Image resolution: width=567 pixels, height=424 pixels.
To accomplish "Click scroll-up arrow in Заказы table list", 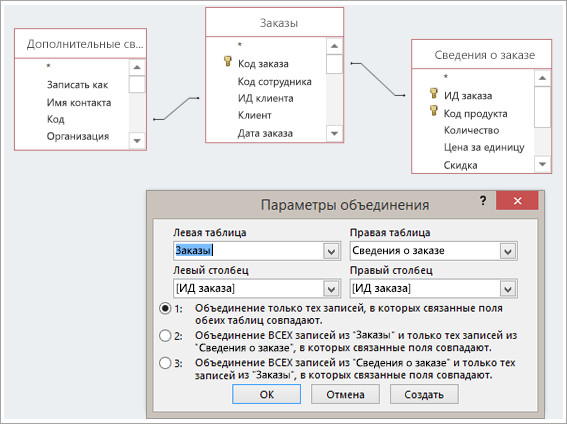I will [334, 46].
